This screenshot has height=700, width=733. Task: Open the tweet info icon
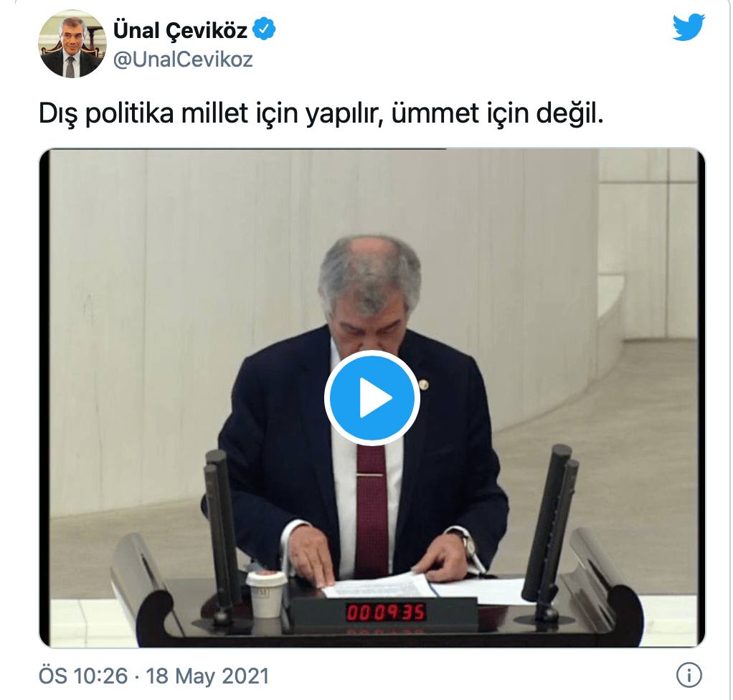coord(689,675)
